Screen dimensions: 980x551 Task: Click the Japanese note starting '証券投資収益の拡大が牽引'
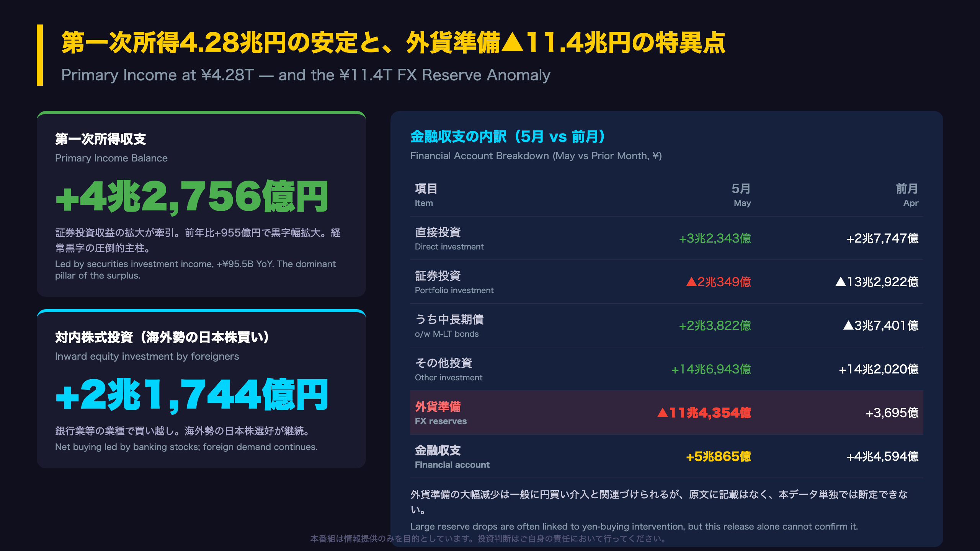click(198, 240)
